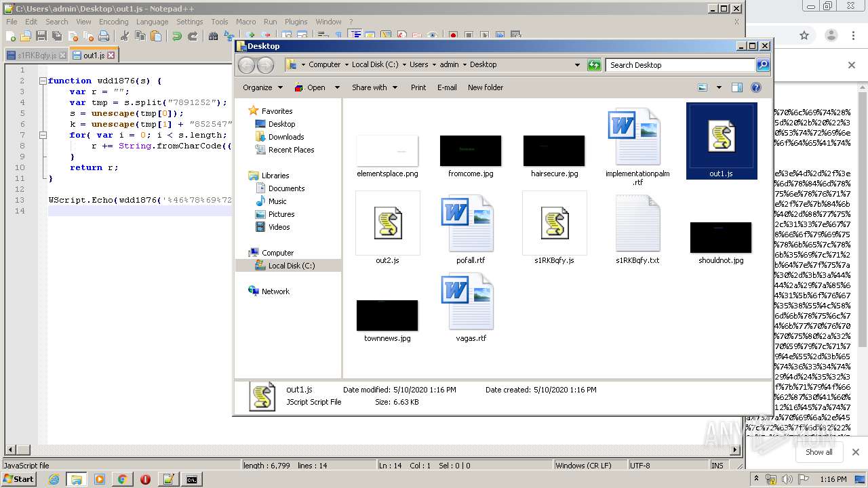Collapse the function fold marker on line 2
Image resolution: width=868 pixels, height=488 pixels.
click(x=43, y=81)
